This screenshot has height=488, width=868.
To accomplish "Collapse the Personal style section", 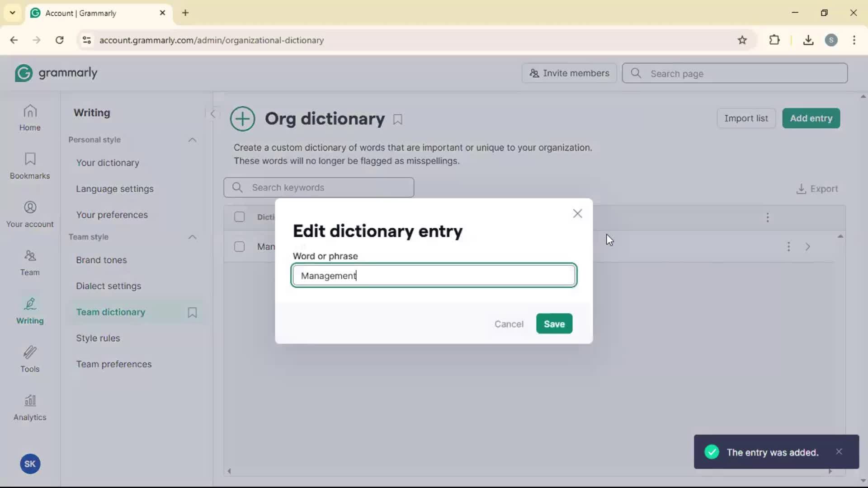I will pos(192,140).
